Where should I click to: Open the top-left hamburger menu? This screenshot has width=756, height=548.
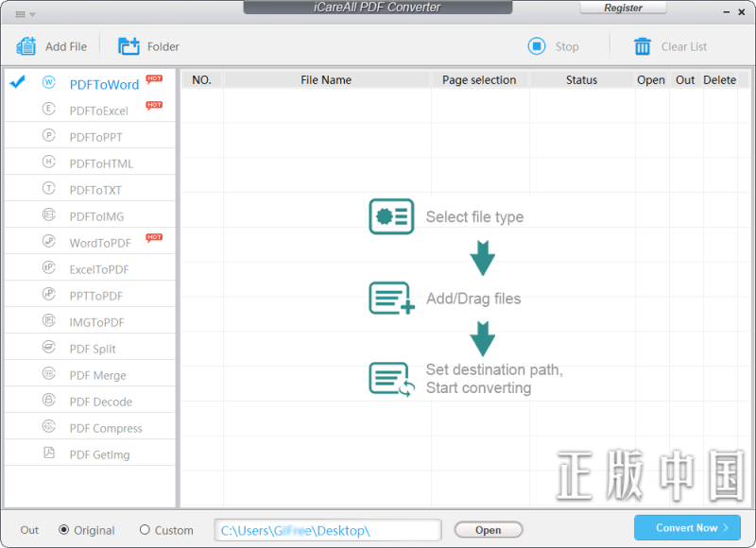26,14
